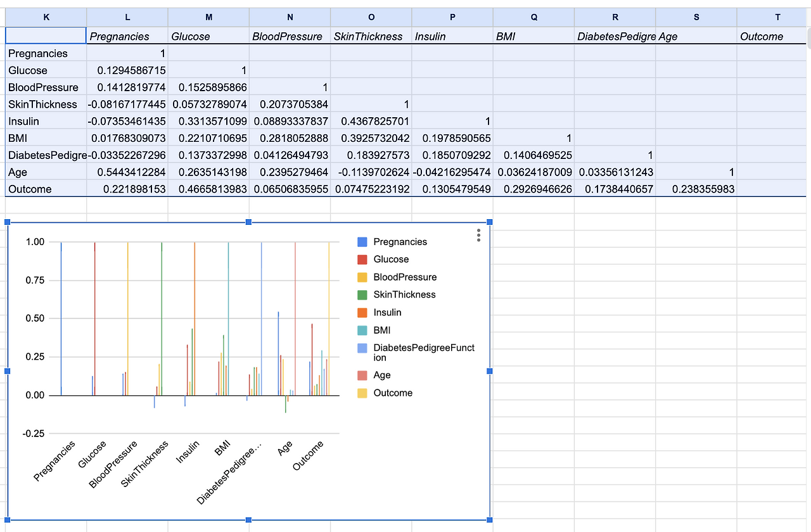Click the blue Pregnancies legend color swatch
This screenshot has height=532, width=811.
pyautogui.click(x=362, y=242)
